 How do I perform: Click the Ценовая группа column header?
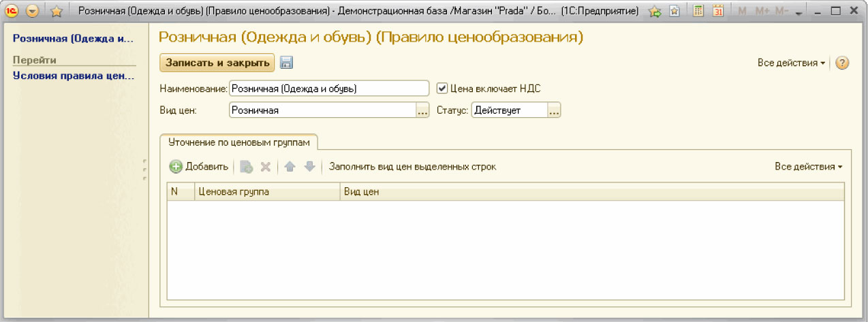tap(268, 192)
